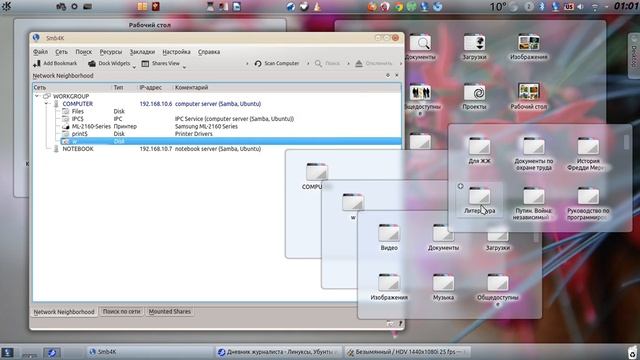The height and width of the screenshot is (360, 640).
Task: Click the Scan Computer button
Action: point(277,63)
